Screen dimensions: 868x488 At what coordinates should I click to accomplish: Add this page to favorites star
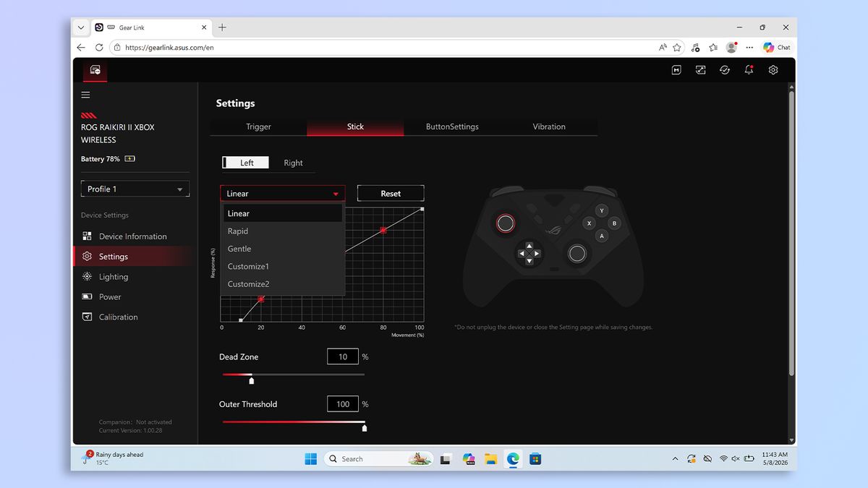pyautogui.click(x=677, y=48)
